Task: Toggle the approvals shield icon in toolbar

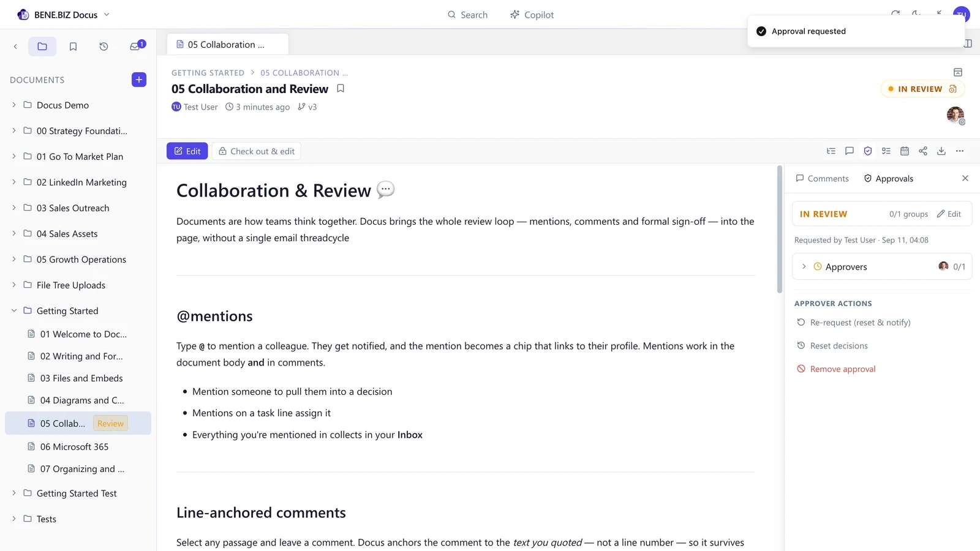Action: (868, 151)
